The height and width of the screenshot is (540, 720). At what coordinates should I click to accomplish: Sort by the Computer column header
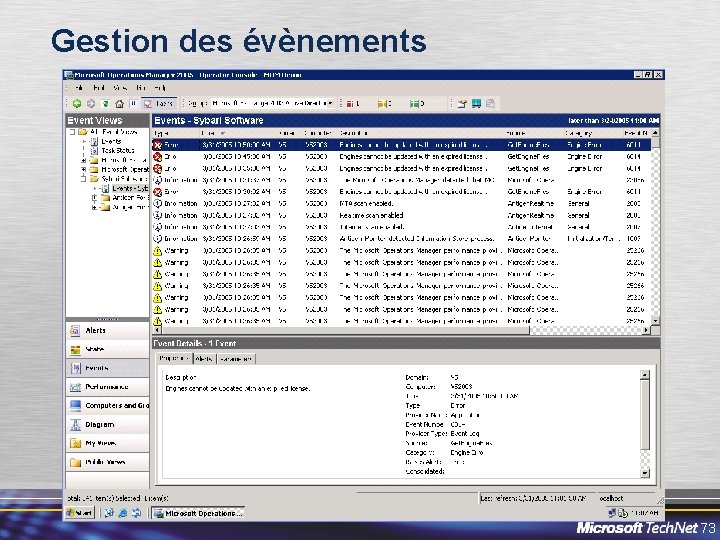[320, 133]
